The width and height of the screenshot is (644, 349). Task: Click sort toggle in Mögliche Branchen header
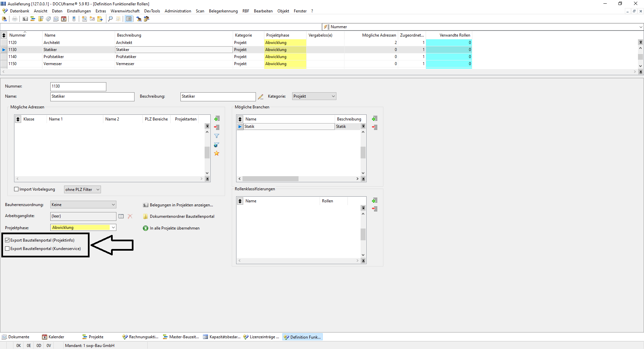(240, 119)
